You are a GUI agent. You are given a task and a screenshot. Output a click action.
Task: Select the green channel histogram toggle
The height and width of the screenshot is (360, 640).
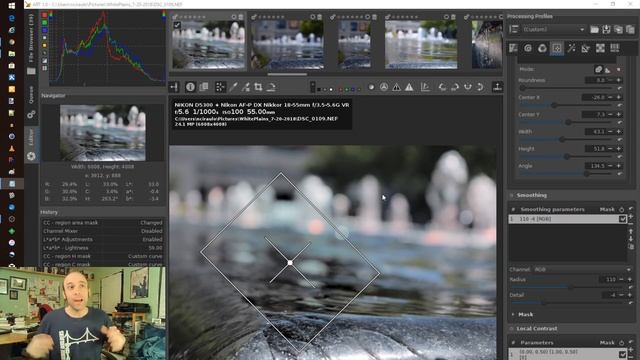44,22
